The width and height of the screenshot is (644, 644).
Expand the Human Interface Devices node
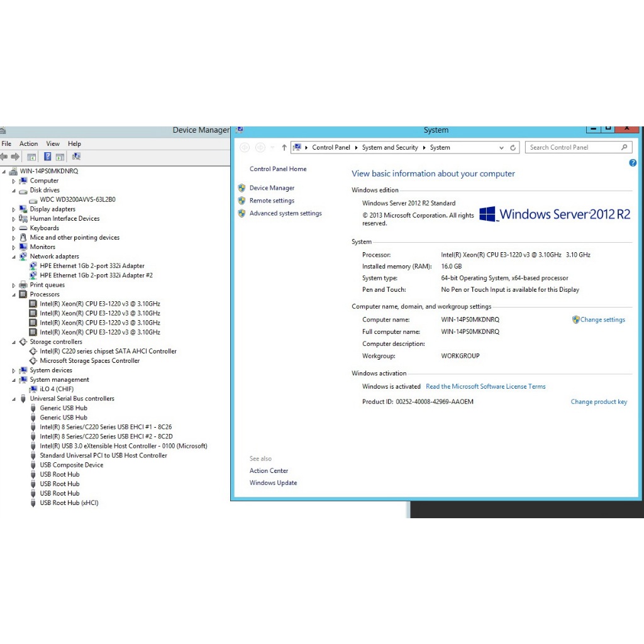pyautogui.click(x=14, y=219)
